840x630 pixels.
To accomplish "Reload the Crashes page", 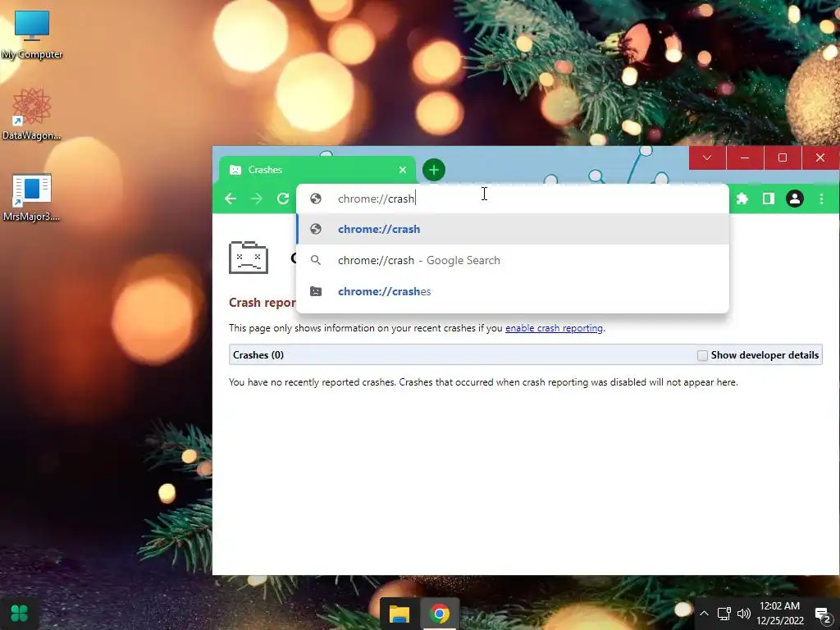I will pyautogui.click(x=283, y=199).
